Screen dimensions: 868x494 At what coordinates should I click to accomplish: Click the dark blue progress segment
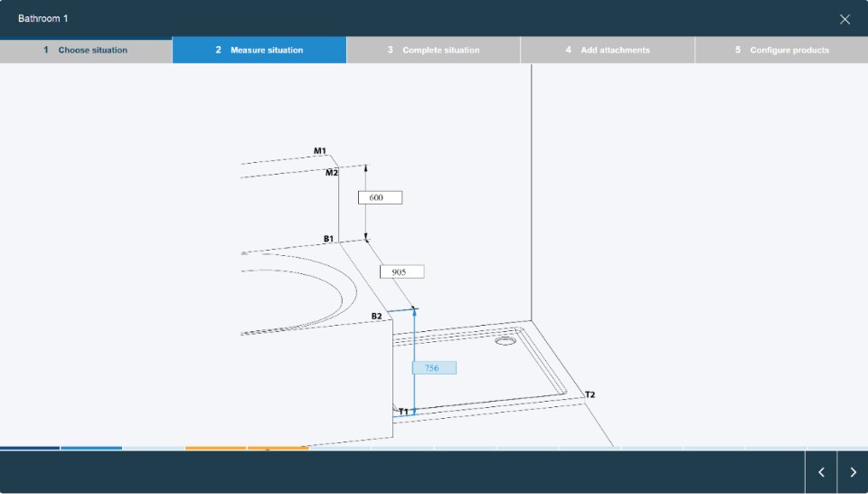tap(30, 448)
